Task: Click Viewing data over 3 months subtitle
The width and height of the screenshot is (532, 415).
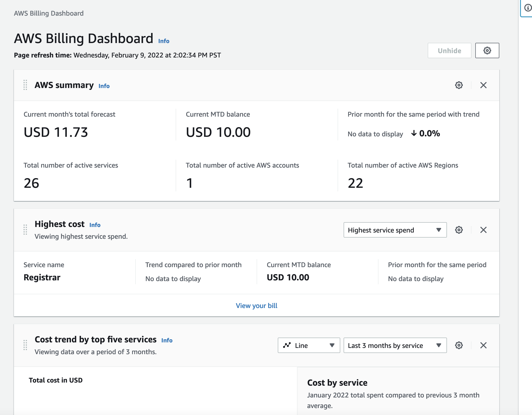Action: coord(95,352)
